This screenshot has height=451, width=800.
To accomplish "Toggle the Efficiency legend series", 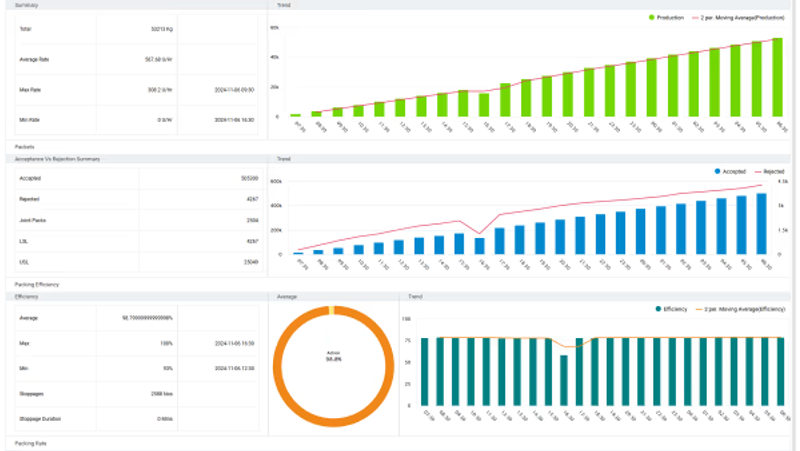I will (x=671, y=309).
